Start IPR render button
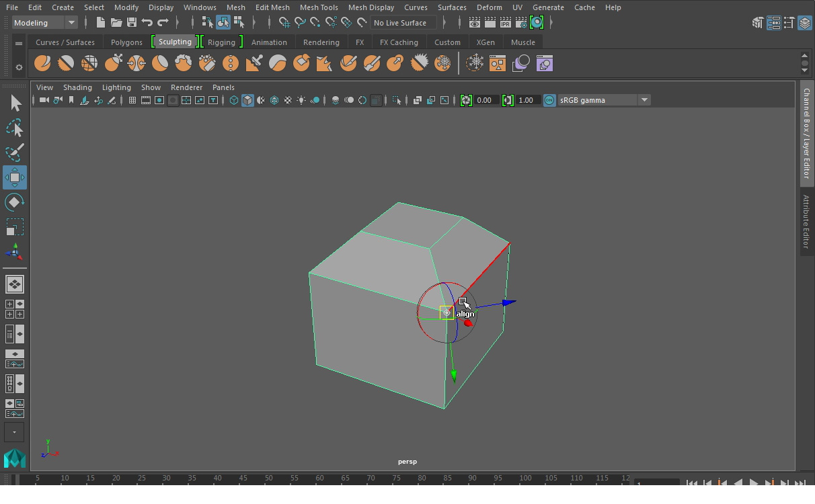The image size is (815, 504). [x=506, y=22]
